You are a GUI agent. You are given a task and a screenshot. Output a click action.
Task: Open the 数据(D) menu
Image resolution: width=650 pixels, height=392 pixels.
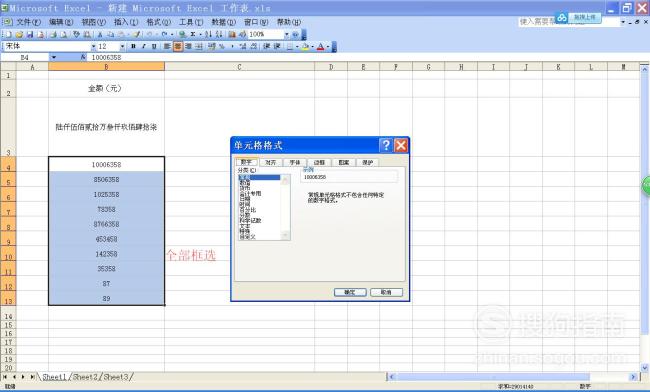pos(223,22)
